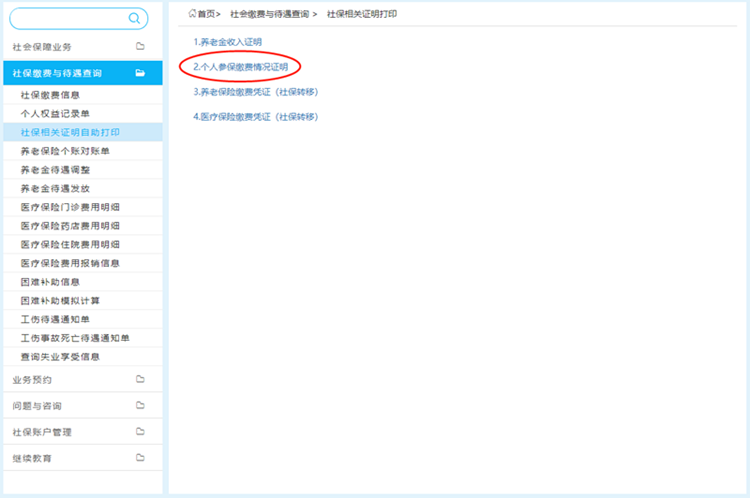Click folder icon beside 社会保障业务

(140, 46)
